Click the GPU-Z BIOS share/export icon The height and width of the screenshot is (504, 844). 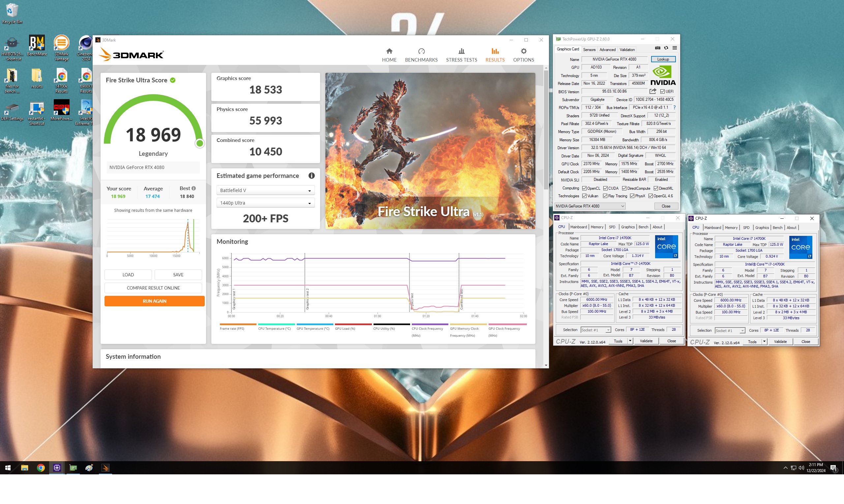[653, 91]
